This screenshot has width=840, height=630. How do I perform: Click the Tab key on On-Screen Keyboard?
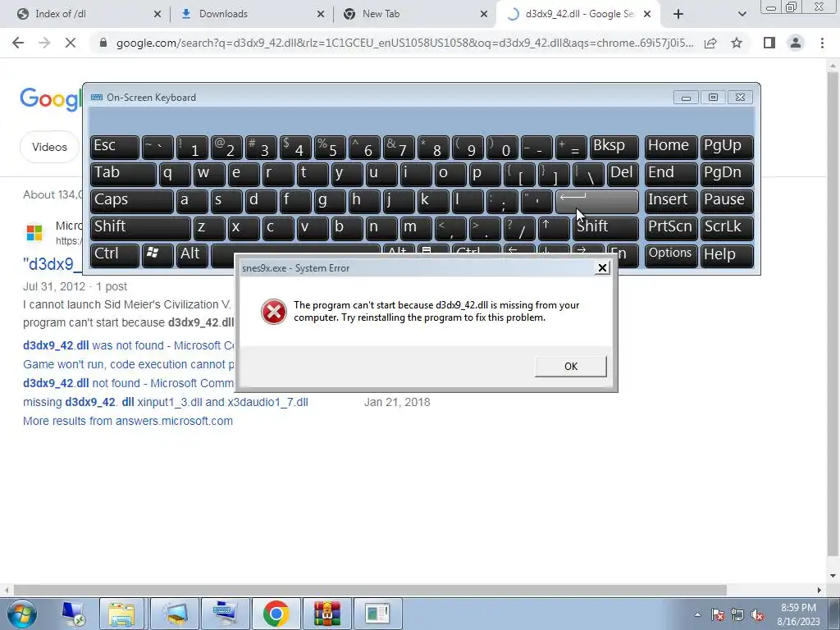click(123, 174)
